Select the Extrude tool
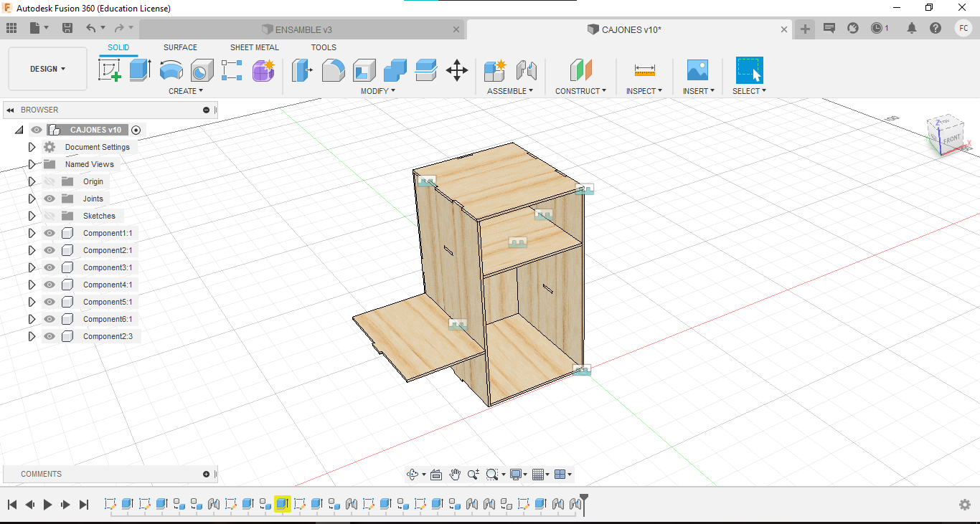980x524 pixels. [140, 70]
